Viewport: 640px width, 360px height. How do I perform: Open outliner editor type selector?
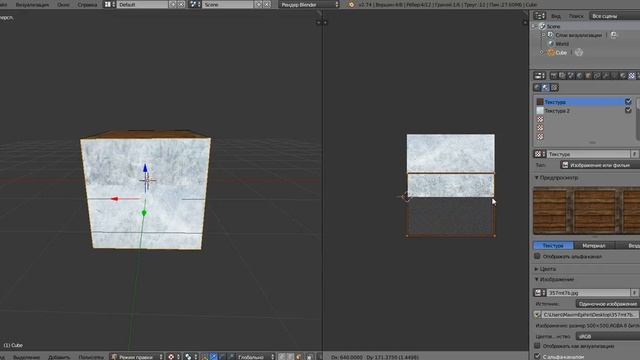pos(540,16)
